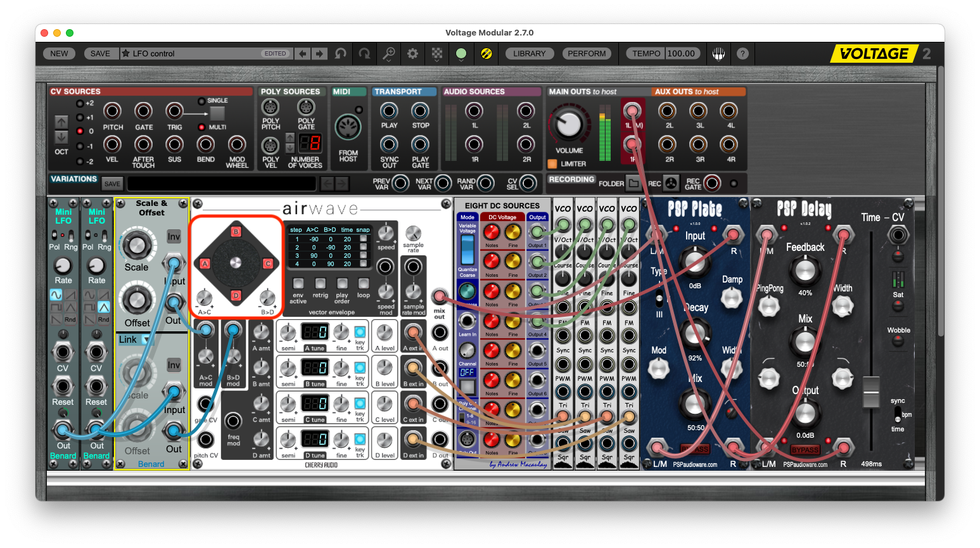This screenshot has width=980, height=548.
Task: Click the undo arrow icon in toolbar
Action: 341,54
